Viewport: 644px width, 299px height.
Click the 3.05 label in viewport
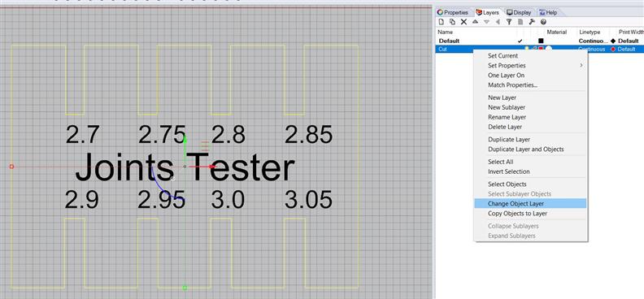coord(308,200)
